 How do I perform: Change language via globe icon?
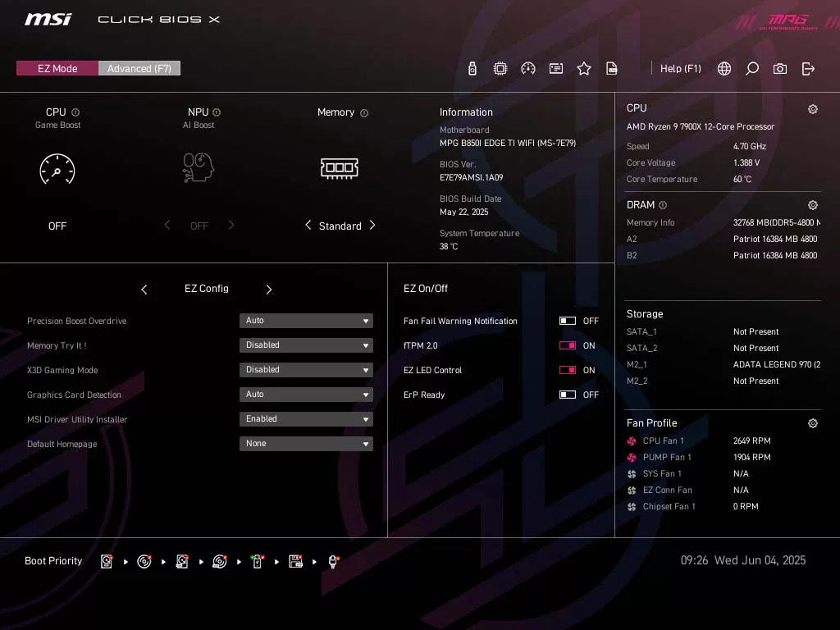point(724,69)
